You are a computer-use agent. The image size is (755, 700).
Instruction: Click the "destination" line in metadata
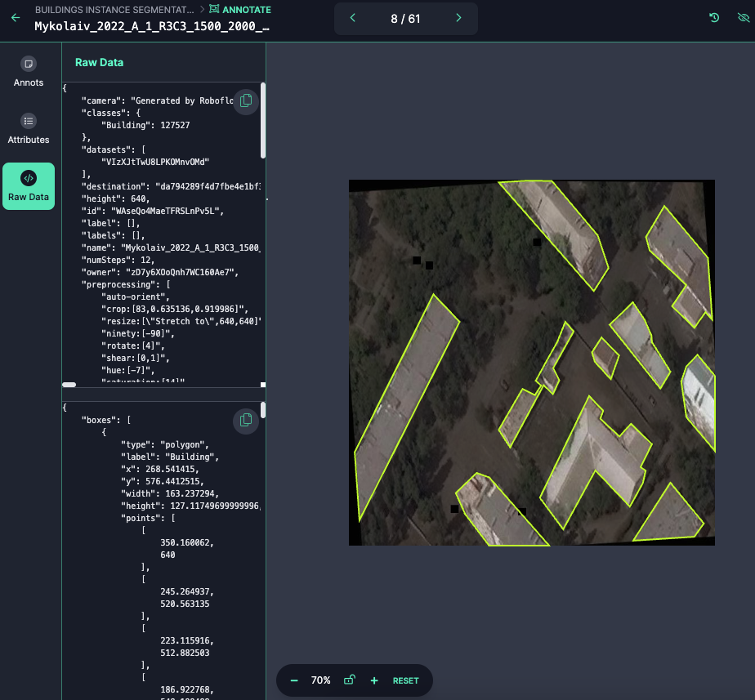click(x=171, y=186)
